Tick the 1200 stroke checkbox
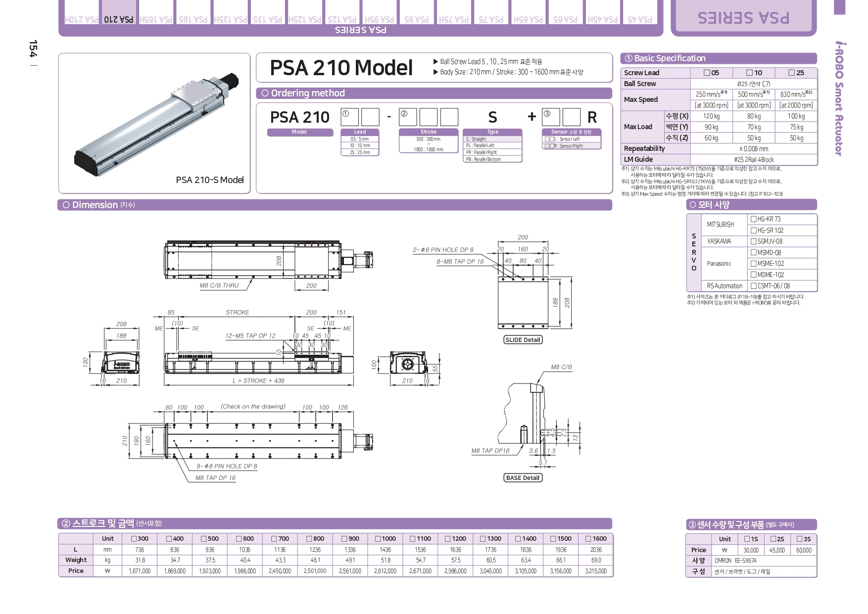This screenshot has height=614, width=868. pyautogui.click(x=448, y=539)
